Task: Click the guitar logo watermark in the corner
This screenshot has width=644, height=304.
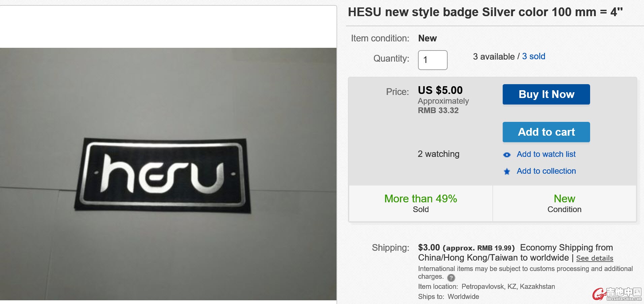Action: tap(617, 294)
